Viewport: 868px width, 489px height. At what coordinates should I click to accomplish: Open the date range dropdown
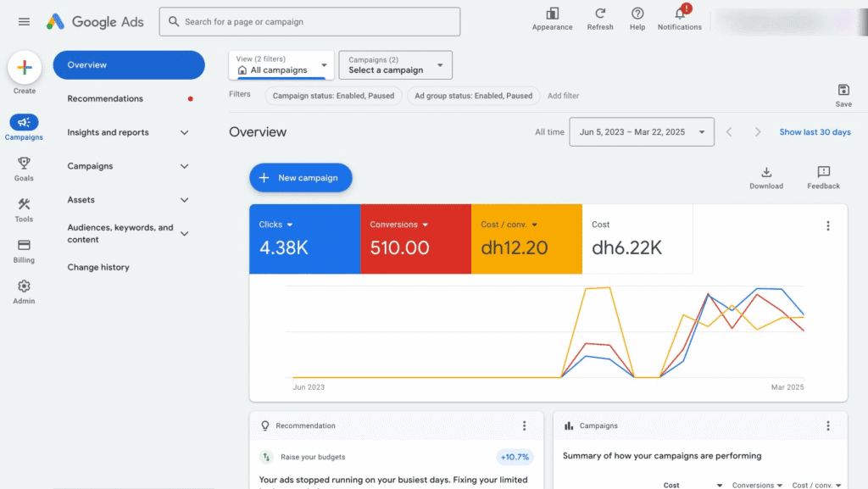pos(642,132)
